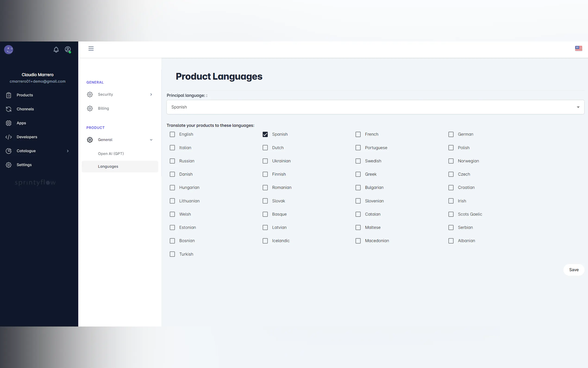Click the notification bell icon
Screen dimensions: 588x368
click(x=56, y=50)
